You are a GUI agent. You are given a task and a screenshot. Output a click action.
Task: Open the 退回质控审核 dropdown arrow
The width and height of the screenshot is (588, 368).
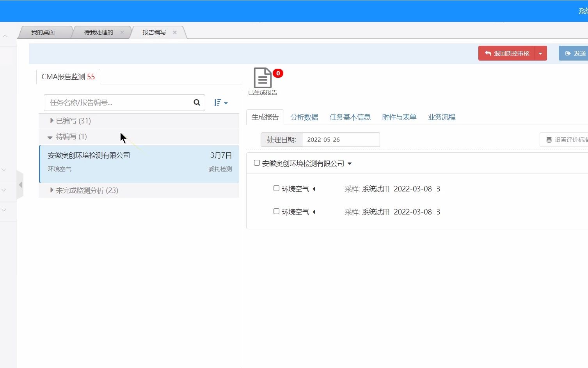pyautogui.click(x=540, y=53)
